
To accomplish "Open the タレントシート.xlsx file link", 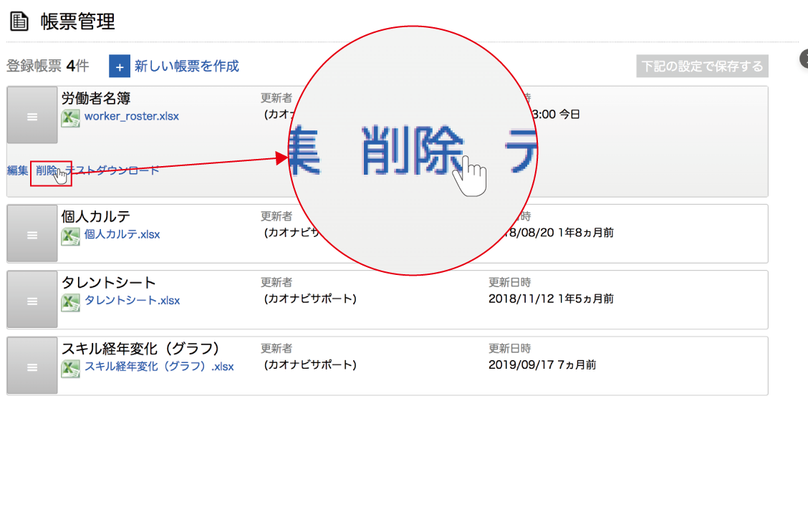I will (132, 301).
